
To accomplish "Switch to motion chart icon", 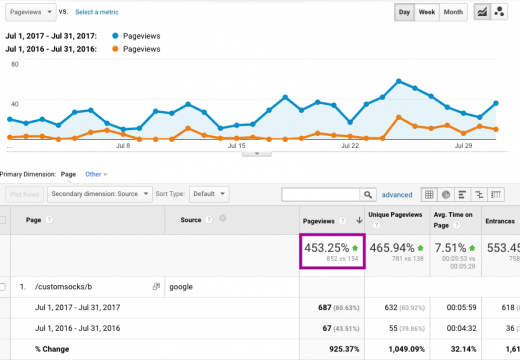I will 499,12.
